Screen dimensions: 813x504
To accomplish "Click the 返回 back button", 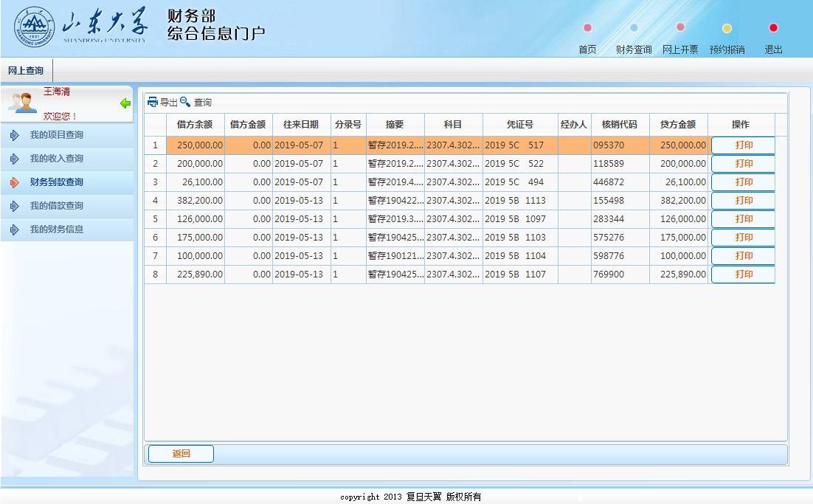I will pyautogui.click(x=181, y=454).
